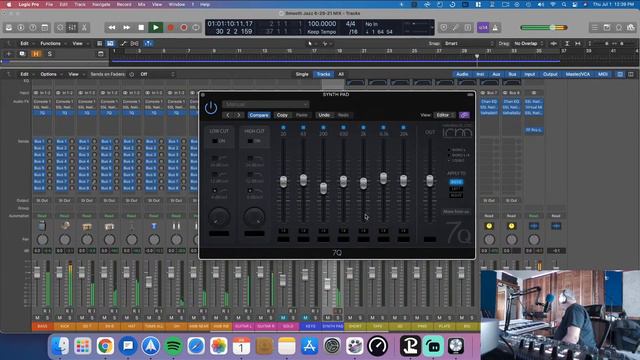640x360 pixels.
Task: Toggle the Bus channel filter button
Action: point(512,74)
